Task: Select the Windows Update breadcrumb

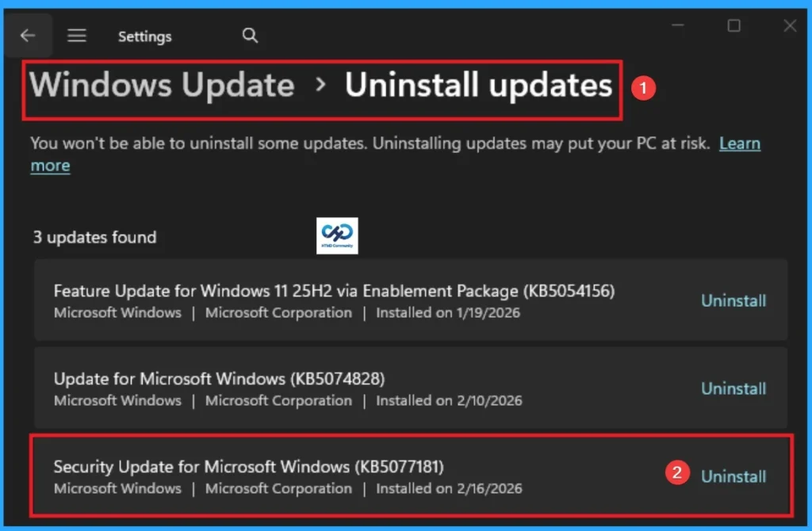Action: 161,85
